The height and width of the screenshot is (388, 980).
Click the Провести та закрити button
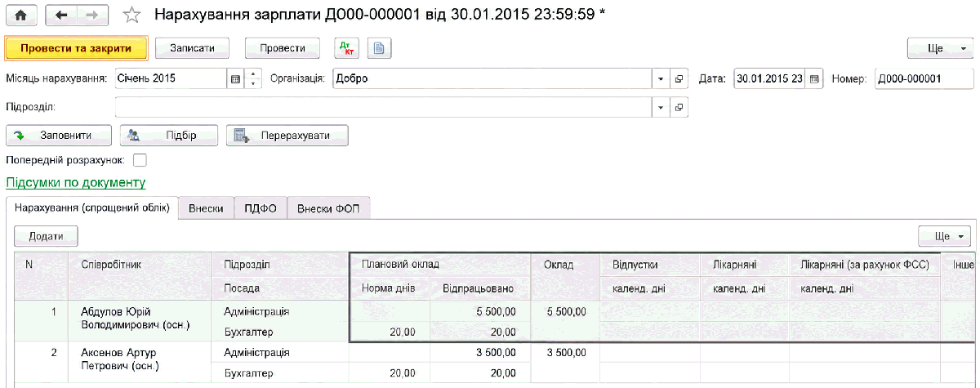tap(76, 48)
